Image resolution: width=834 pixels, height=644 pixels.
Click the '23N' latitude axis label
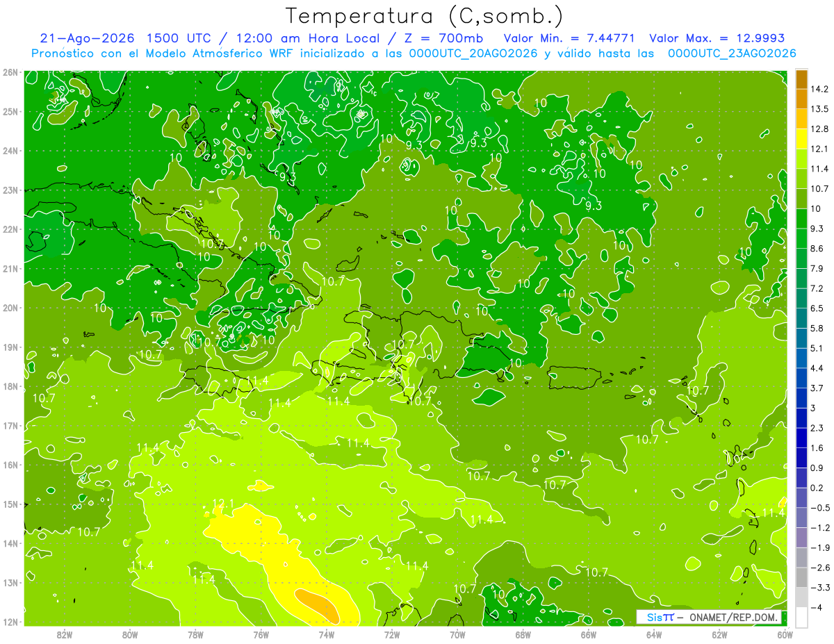click(x=10, y=190)
